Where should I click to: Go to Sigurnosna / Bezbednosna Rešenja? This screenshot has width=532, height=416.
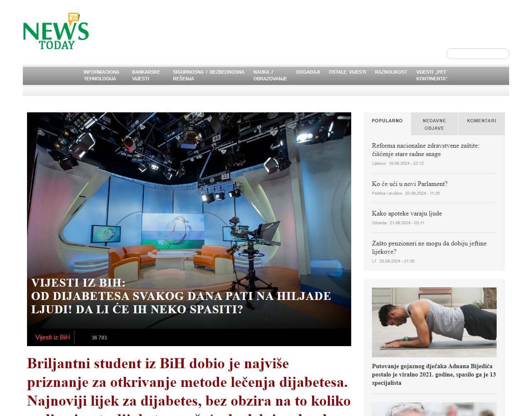tap(208, 75)
